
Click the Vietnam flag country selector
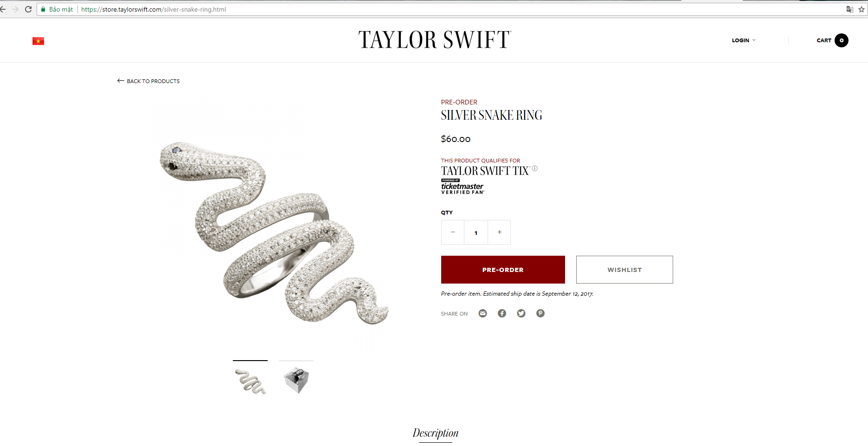coord(38,41)
